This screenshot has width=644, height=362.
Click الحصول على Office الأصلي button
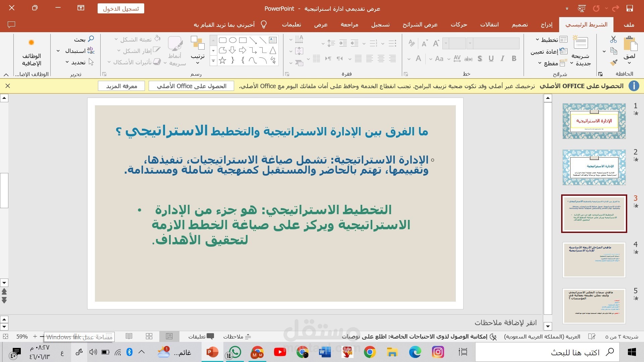pos(191,86)
